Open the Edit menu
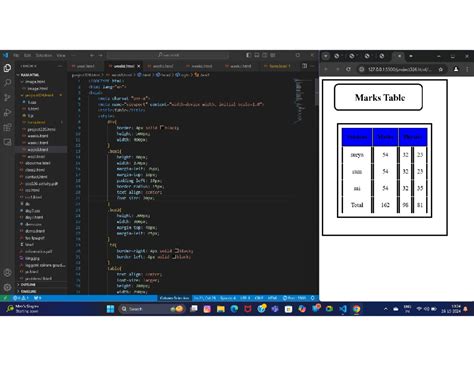This screenshot has width=474, height=366. (x=27, y=55)
